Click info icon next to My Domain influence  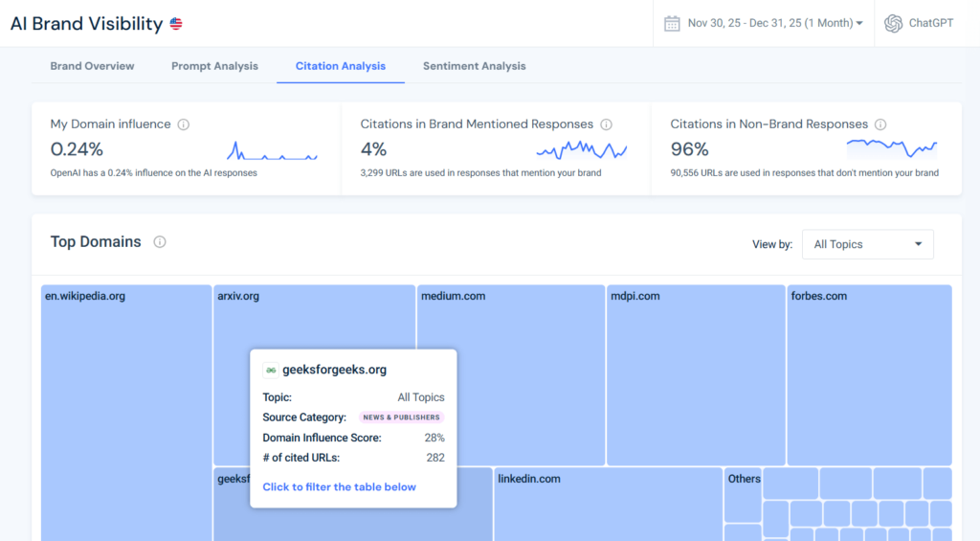tap(184, 124)
